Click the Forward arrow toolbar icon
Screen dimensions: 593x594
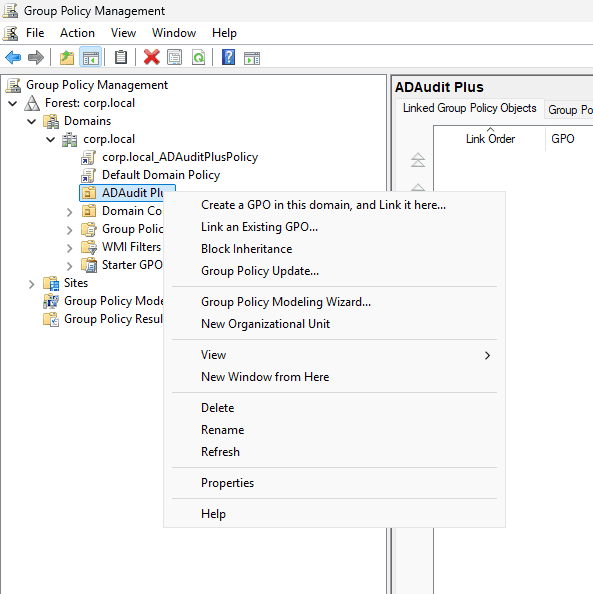(36, 58)
